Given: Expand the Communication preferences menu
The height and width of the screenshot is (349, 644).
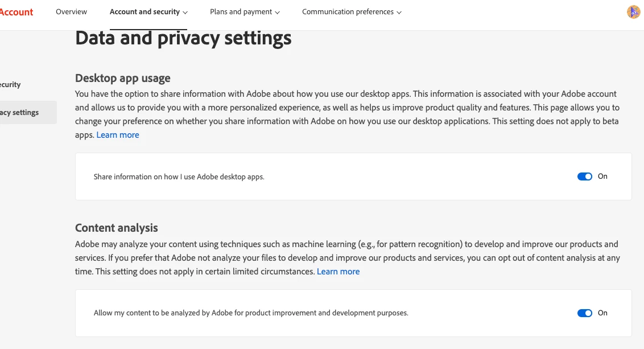Looking at the screenshot, I should pyautogui.click(x=352, y=12).
